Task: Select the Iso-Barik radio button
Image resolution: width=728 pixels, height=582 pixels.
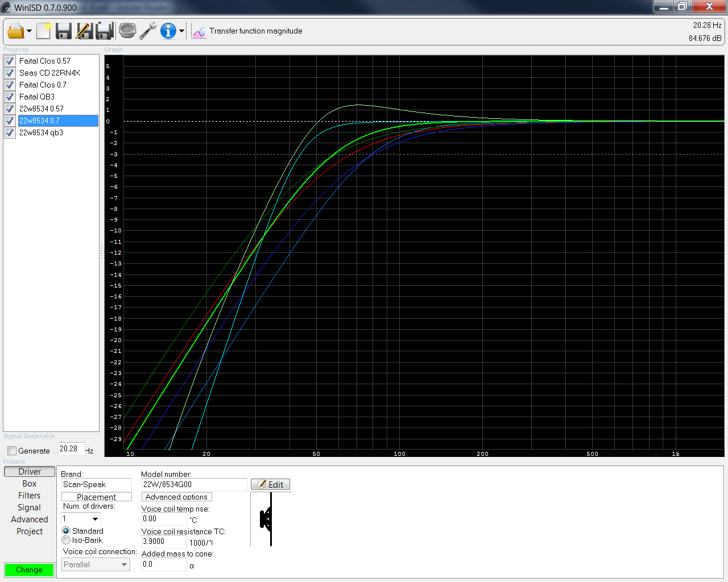Action: click(x=66, y=540)
